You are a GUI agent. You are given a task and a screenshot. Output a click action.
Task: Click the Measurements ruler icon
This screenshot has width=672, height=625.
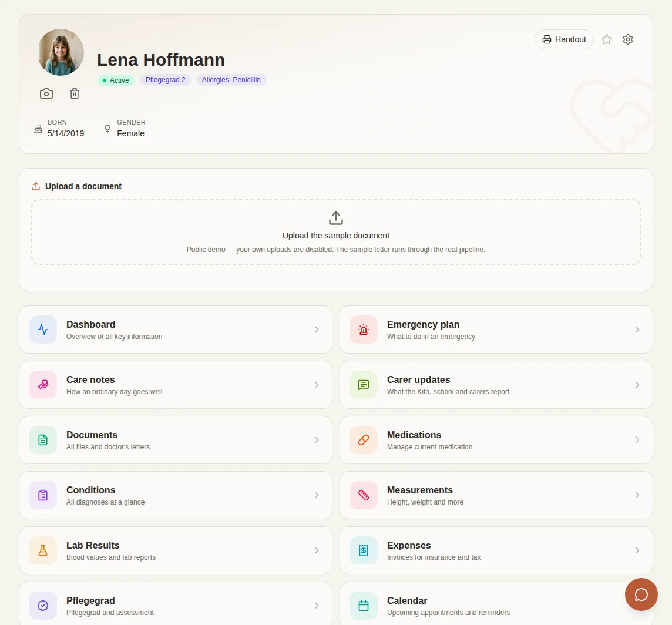click(364, 496)
